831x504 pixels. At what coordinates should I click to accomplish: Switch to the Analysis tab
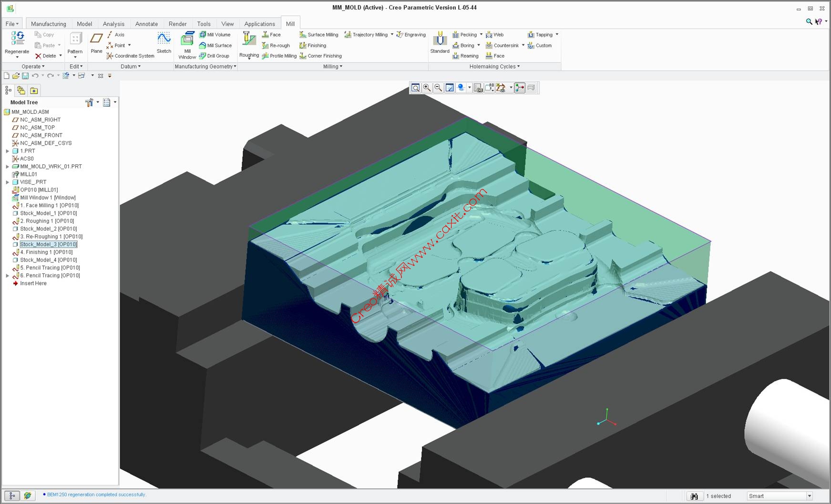coord(113,24)
